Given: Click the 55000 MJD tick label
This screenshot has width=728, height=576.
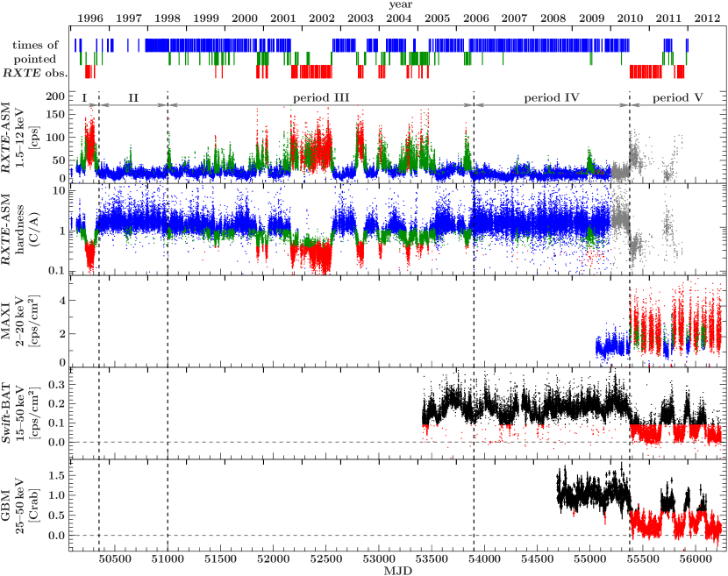Looking at the screenshot, I should (x=589, y=558).
